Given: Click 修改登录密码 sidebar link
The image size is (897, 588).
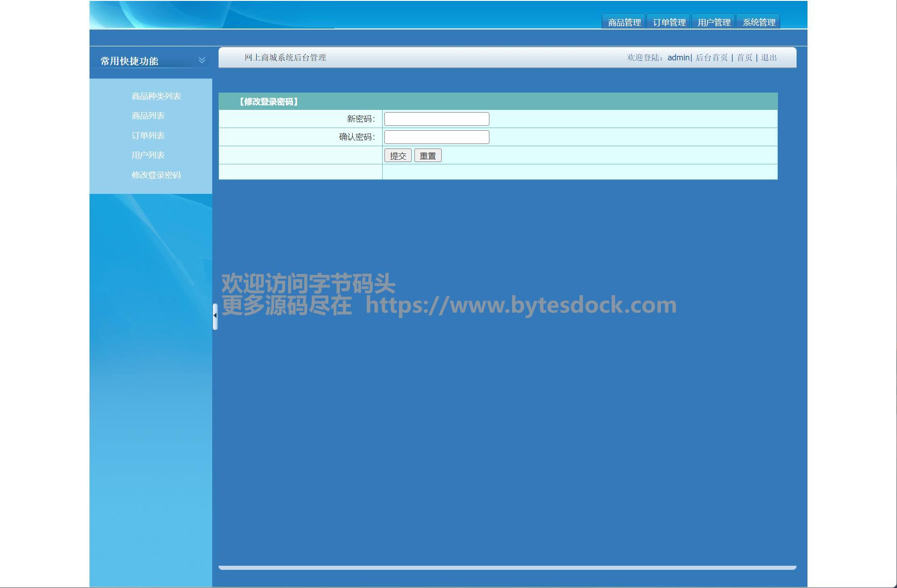Looking at the screenshot, I should point(156,175).
